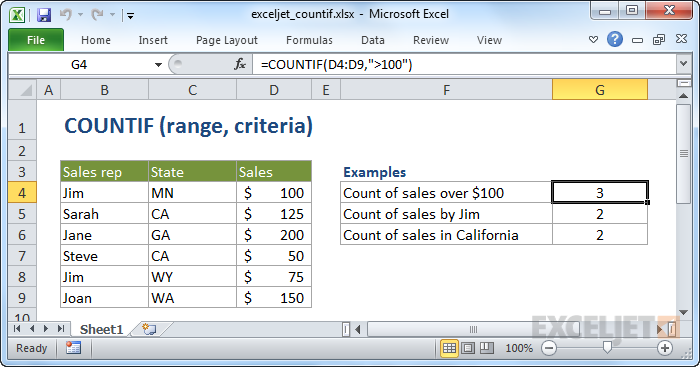Open the Undo history dropdown arrow
Viewport: 700px width, 367px height.
point(80,15)
